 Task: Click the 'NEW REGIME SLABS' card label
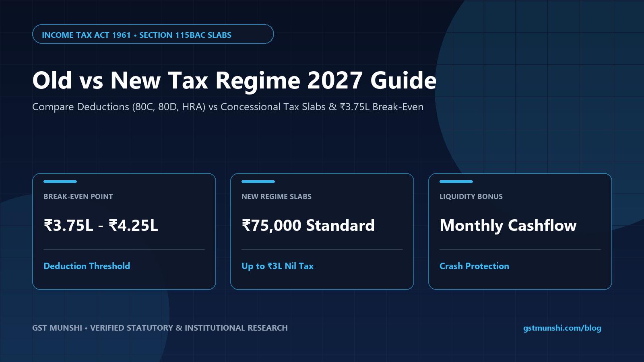[x=277, y=197]
